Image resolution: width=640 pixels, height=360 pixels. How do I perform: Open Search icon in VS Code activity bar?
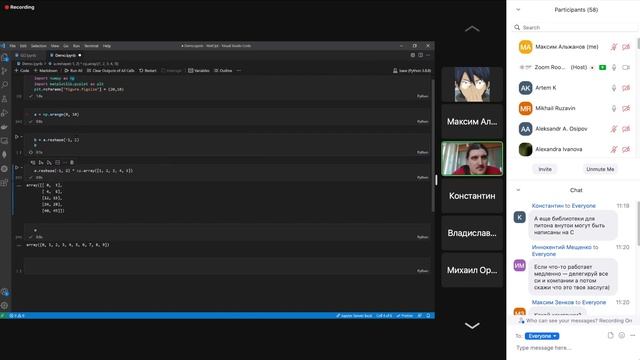tap(5, 85)
